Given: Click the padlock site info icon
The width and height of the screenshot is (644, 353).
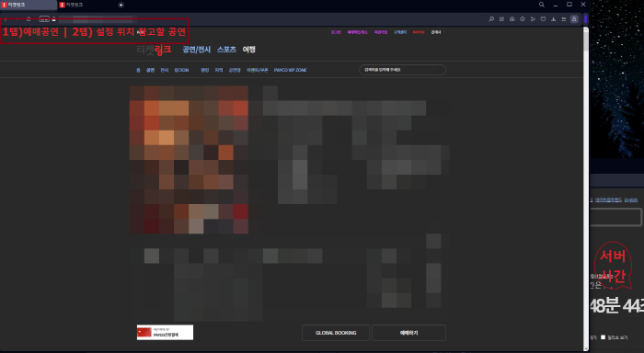Looking at the screenshot, I should tap(53, 19).
